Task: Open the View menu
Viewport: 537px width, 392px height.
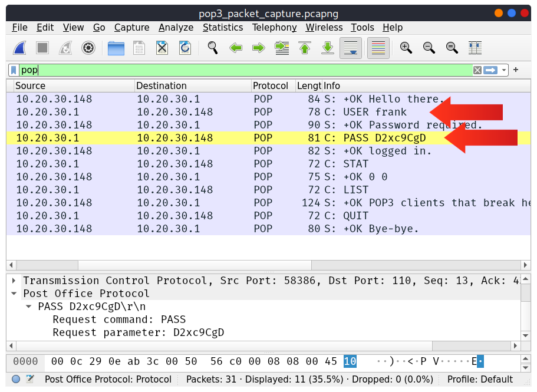Action: [73, 27]
